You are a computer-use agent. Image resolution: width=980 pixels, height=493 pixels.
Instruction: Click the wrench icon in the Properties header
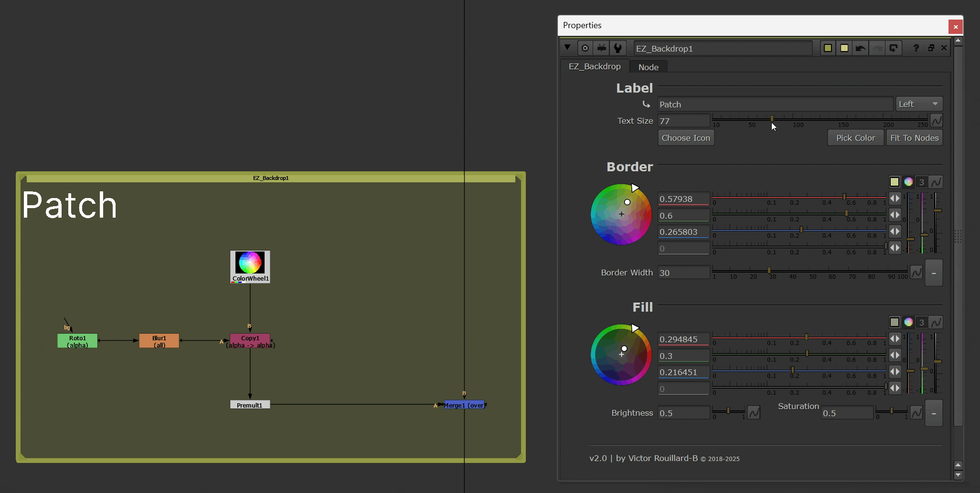(x=618, y=48)
